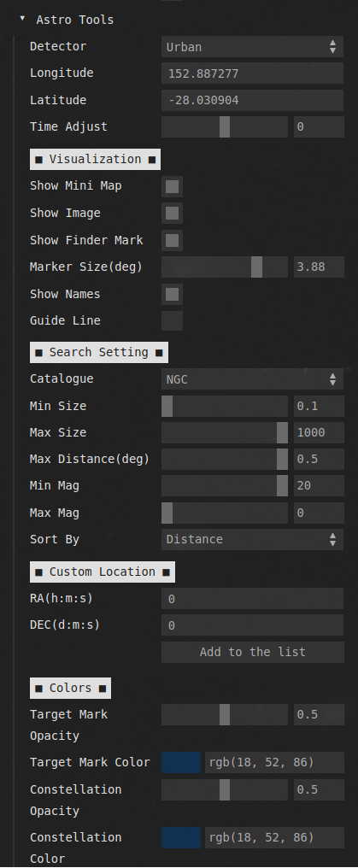Image resolution: width=358 pixels, height=868 pixels.
Task: Click the Max Mag value 0
Action: (x=319, y=513)
